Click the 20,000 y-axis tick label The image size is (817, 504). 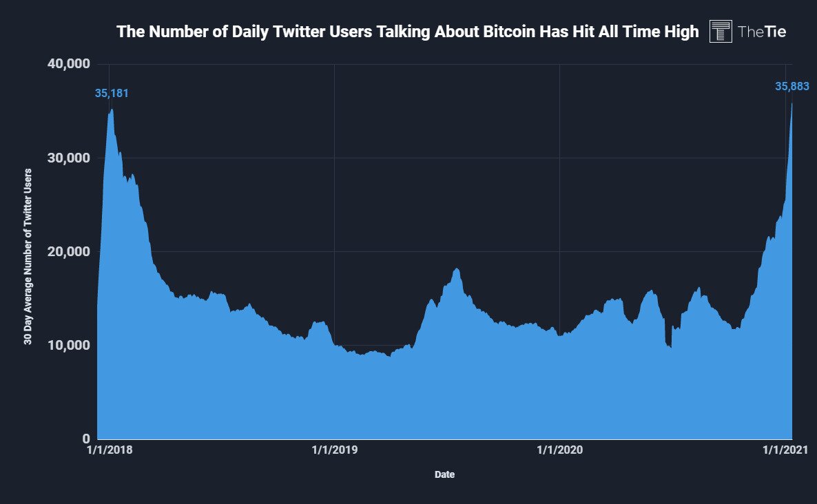pyautogui.click(x=69, y=251)
